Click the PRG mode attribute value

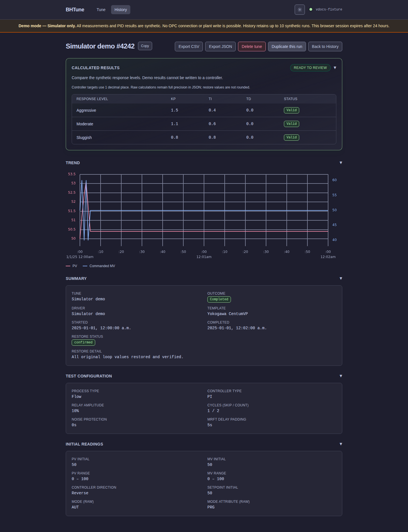(211, 507)
